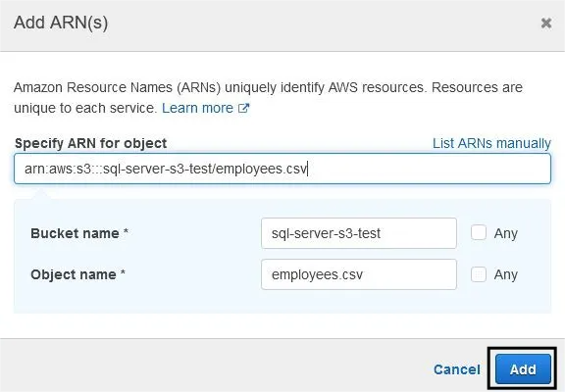Confirm with the blue Add button
The width and height of the screenshot is (565, 392).
click(x=523, y=369)
